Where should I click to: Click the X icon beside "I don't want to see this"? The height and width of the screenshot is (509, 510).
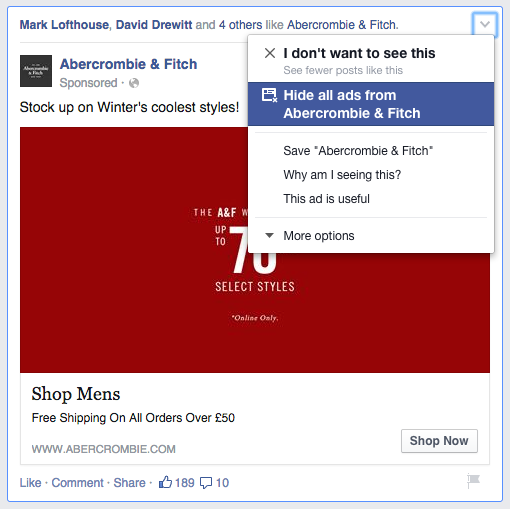(x=270, y=53)
